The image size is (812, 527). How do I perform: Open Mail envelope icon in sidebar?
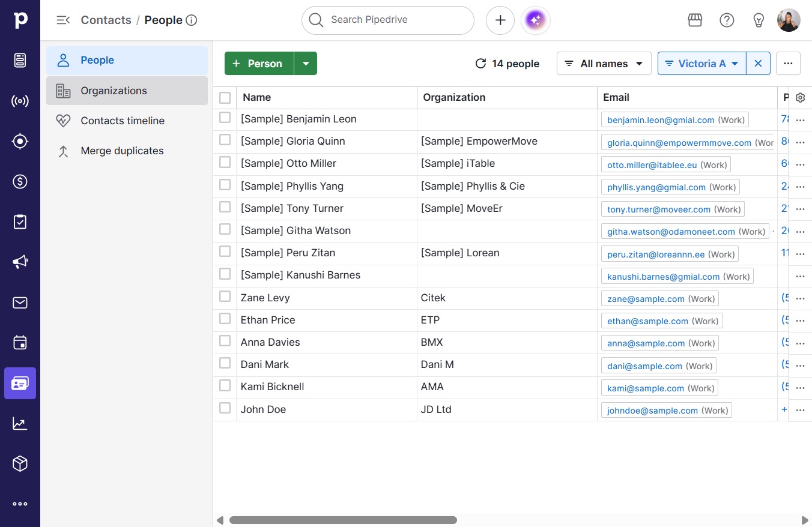pos(20,303)
